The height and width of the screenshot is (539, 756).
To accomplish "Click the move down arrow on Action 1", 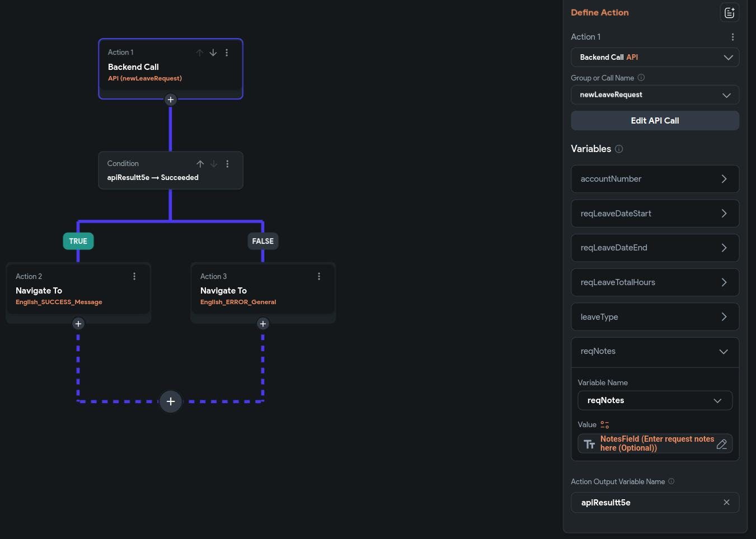I will (x=213, y=53).
